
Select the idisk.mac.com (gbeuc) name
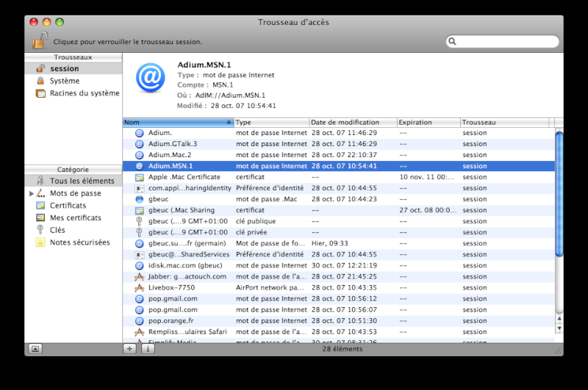[x=185, y=266]
